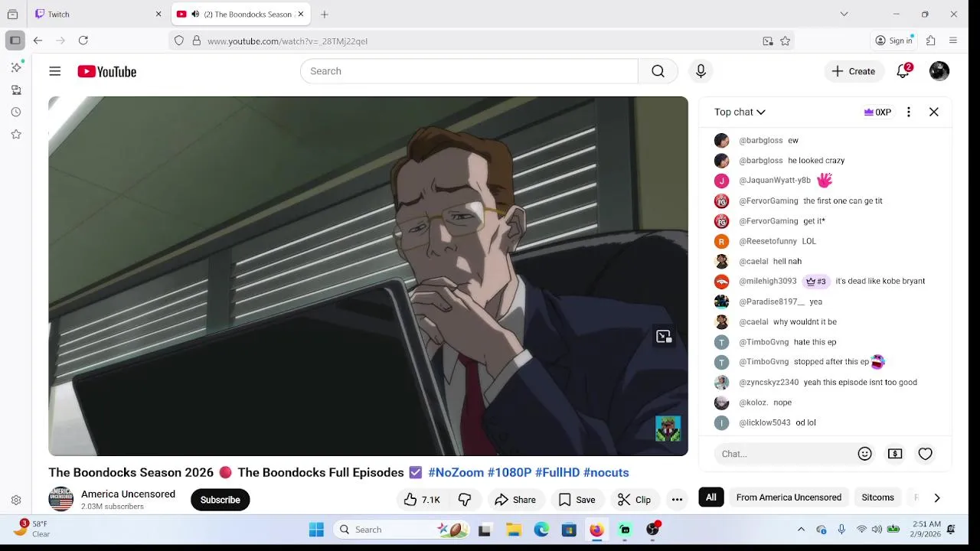Click the search magnifier button
This screenshot has width=980, height=551.
coord(658,71)
